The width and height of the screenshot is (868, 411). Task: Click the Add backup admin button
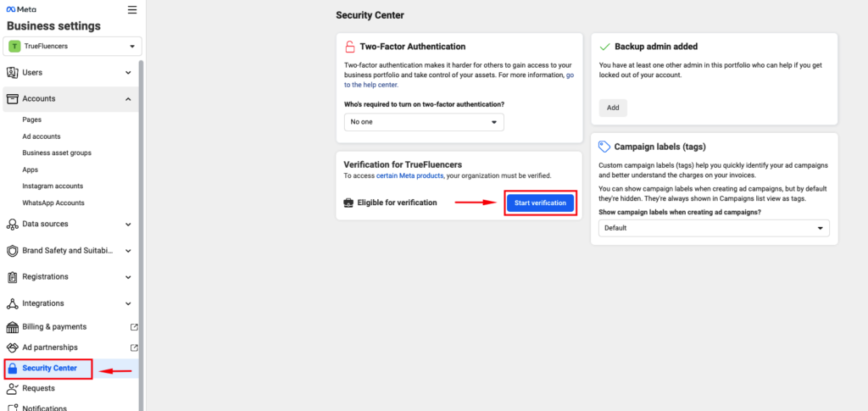(x=613, y=108)
